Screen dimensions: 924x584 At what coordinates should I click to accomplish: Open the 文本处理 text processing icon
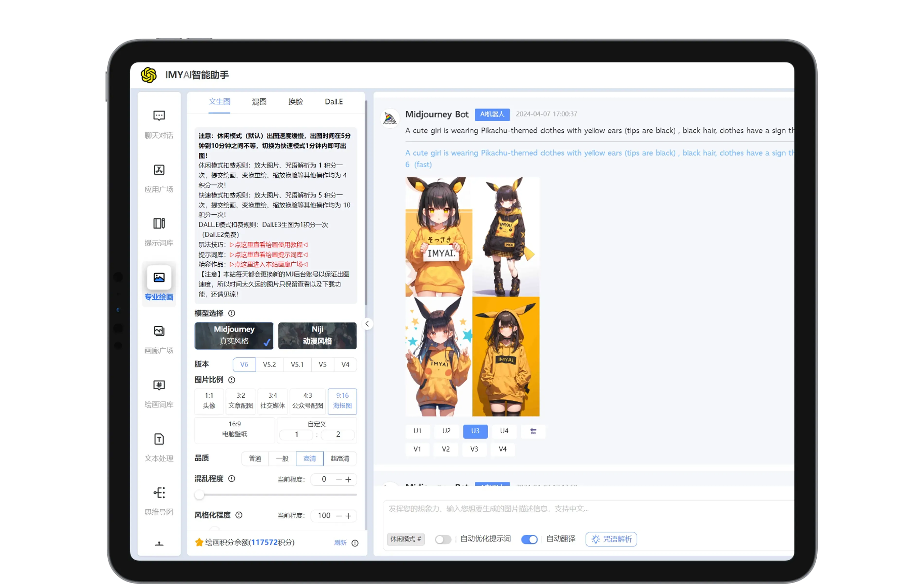pos(159,439)
